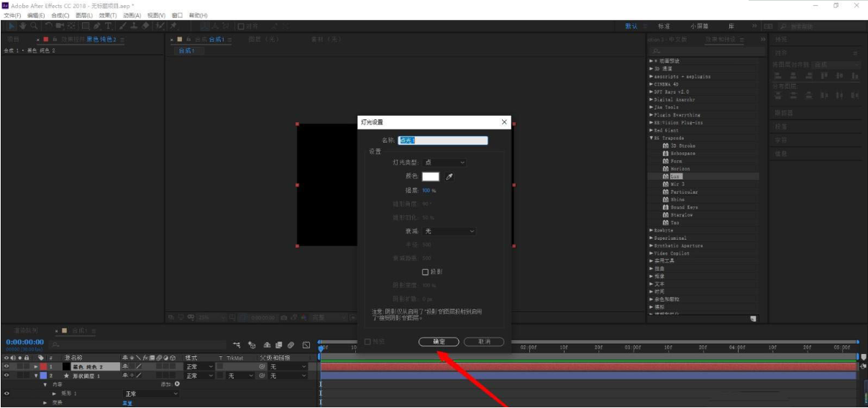
Task: Hide layer 形状图层 1 with eye icon
Action: (x=6, y=376)
